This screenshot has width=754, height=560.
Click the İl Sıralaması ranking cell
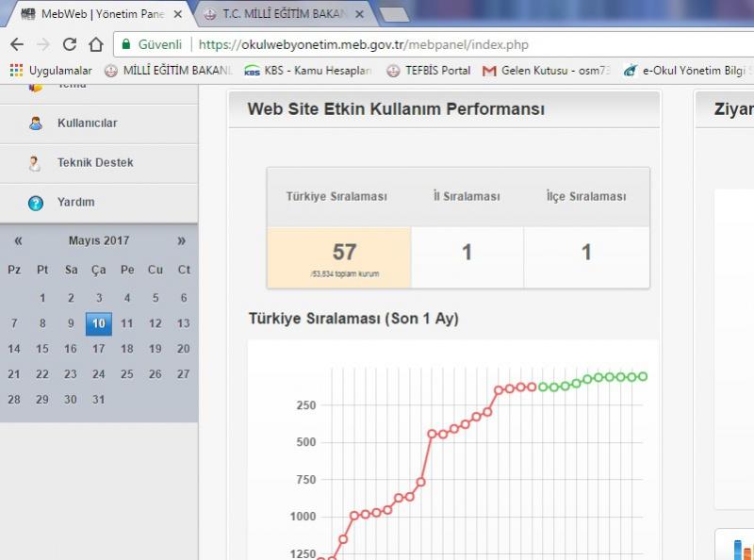(x=467, y=253)
